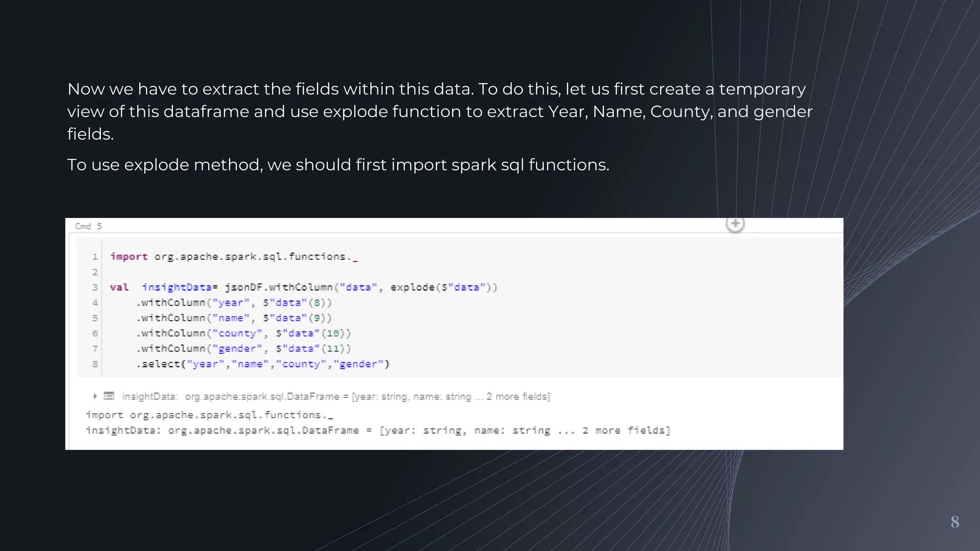Click the paragraph about extracting fields

click(x=439, y=111)
